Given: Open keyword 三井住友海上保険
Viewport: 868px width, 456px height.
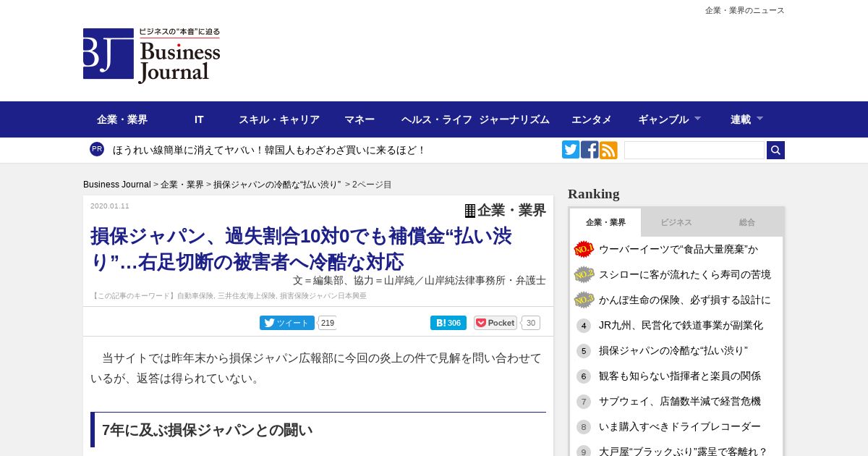Looking at the screenshot, I should point(247,296).
